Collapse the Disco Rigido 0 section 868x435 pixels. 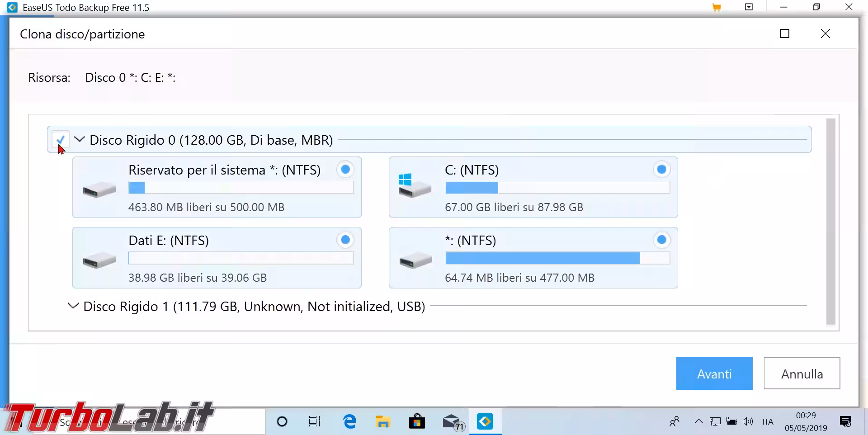(80, 140)
